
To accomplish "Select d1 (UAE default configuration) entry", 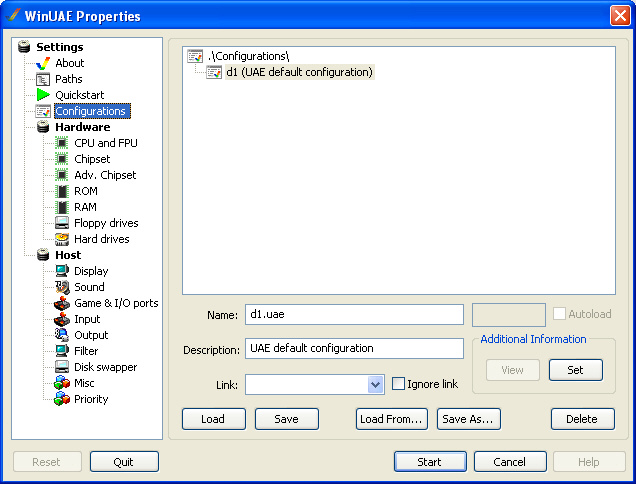I will [x=299, y=72].
